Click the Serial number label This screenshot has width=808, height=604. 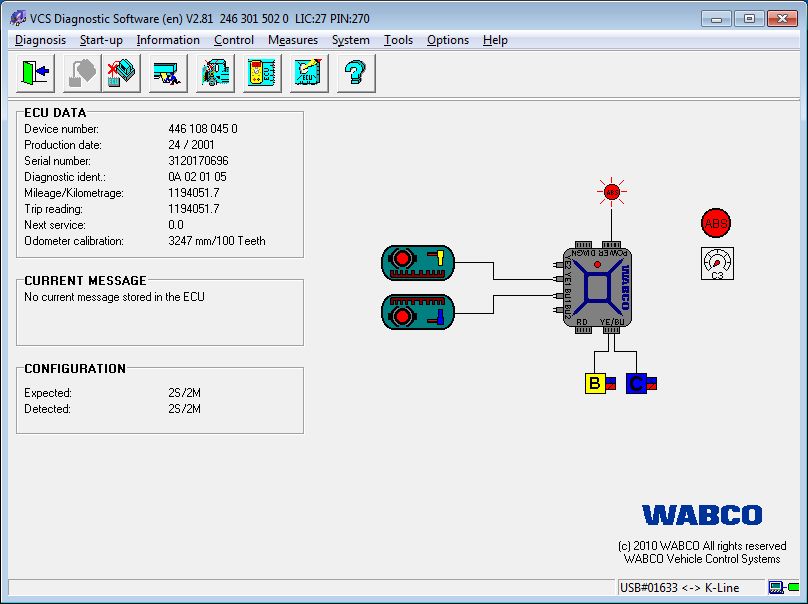[57, 161]
